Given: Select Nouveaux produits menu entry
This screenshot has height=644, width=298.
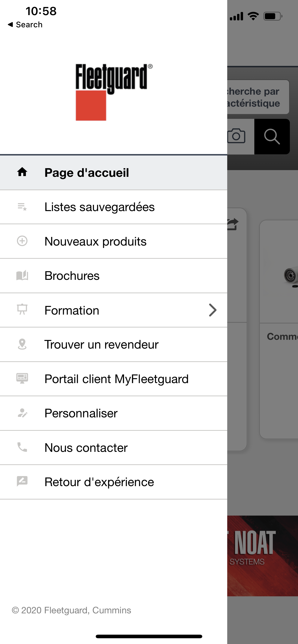Looking at the screenshot, I should (x=113, y=241).
